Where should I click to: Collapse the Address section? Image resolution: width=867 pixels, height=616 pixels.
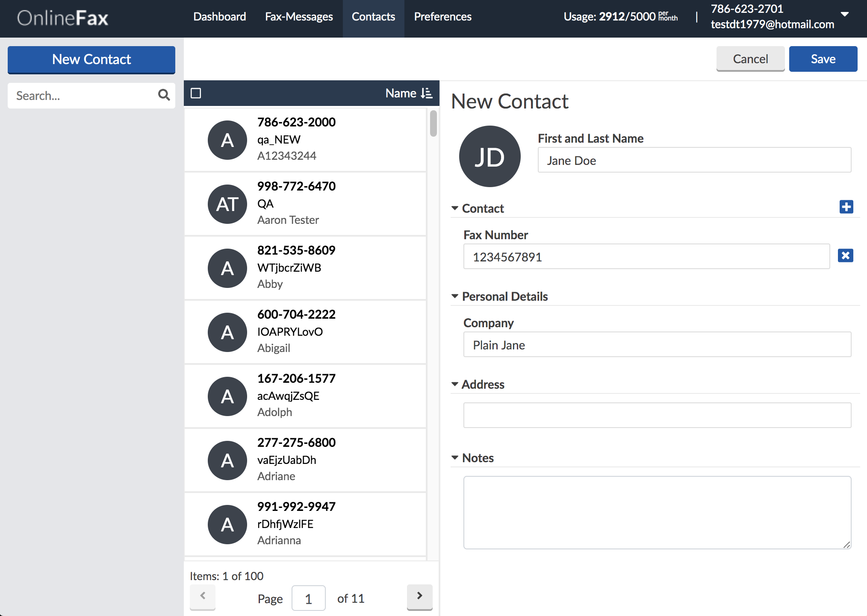pos(455,384)
